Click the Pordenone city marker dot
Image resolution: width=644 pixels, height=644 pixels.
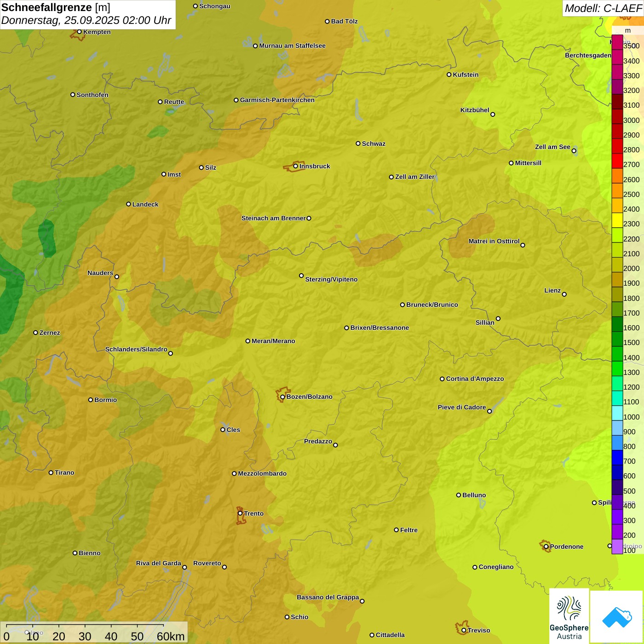(546, 546)
